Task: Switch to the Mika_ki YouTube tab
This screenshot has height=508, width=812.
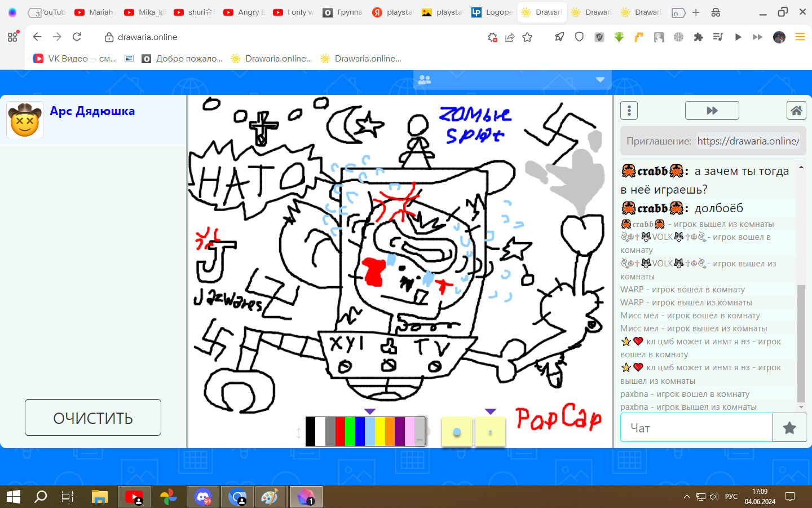Action: (x=144, y=12)
